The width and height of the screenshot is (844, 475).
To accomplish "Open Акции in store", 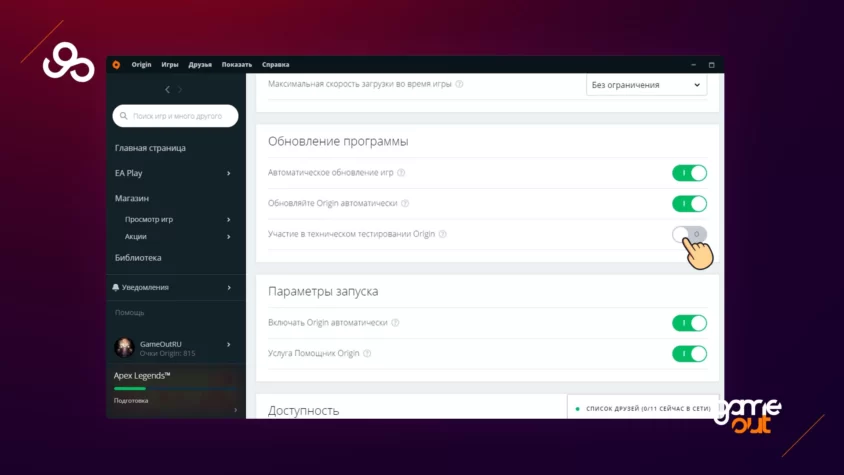I will (x=136, y=236).
